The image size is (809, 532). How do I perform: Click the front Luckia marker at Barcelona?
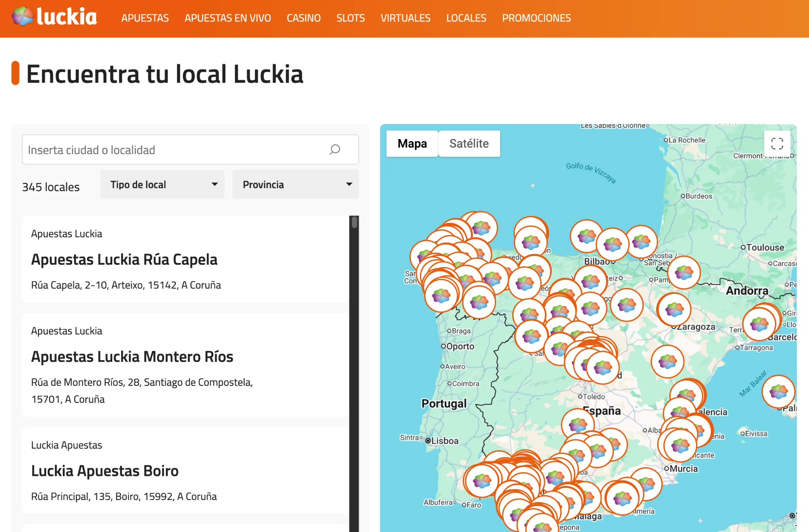(x=759, y=324)
